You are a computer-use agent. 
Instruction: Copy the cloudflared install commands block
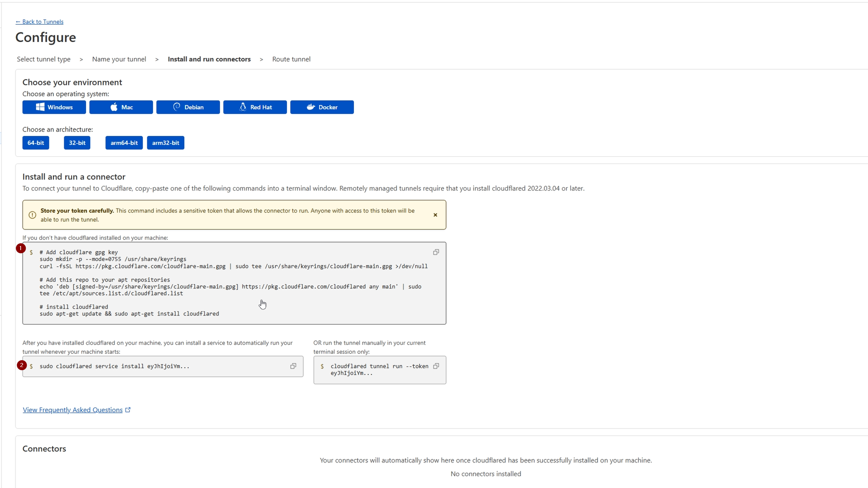(x=436, y=252)
